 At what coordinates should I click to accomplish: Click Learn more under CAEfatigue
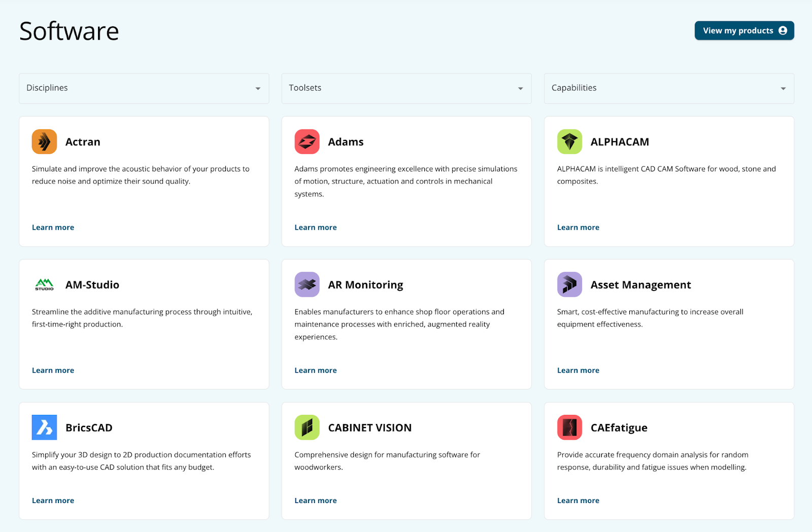tap(578, 501)
